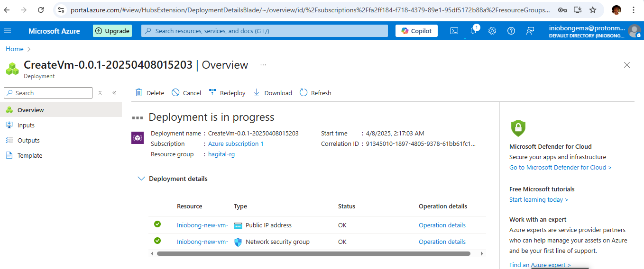Open the Chrome profile picture
Screen dimensions: 644x269
[x=616, y=9]
